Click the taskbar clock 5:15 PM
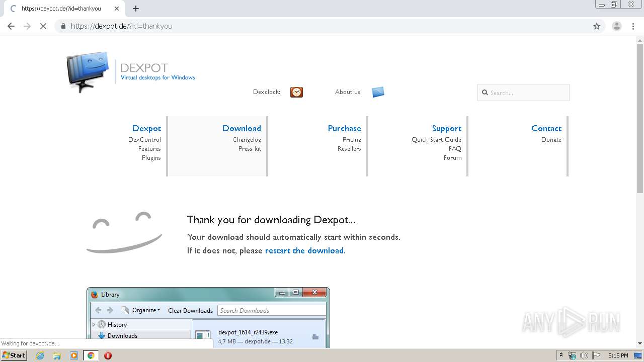Image resolution: width=644 pixels, height=362 pixels. click(x=618, y=355)
